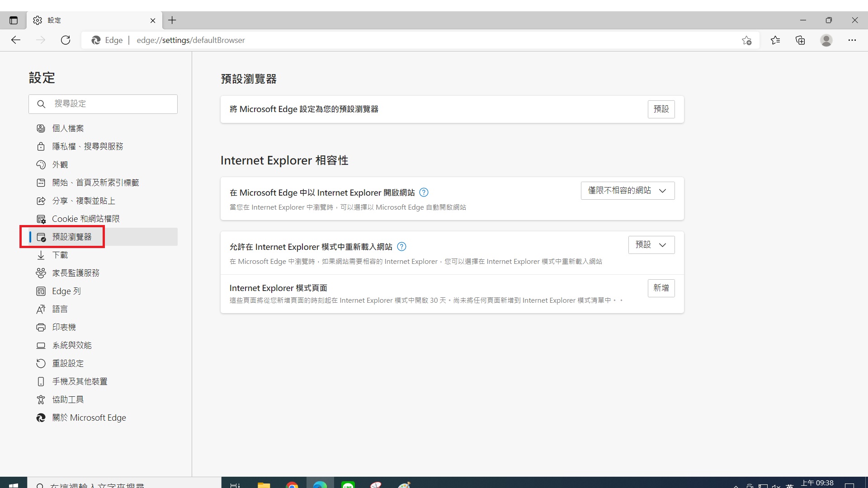The width and height of the screenshot is (868, 488).
Task: Go back to previous page
Action: pos(16,40)
